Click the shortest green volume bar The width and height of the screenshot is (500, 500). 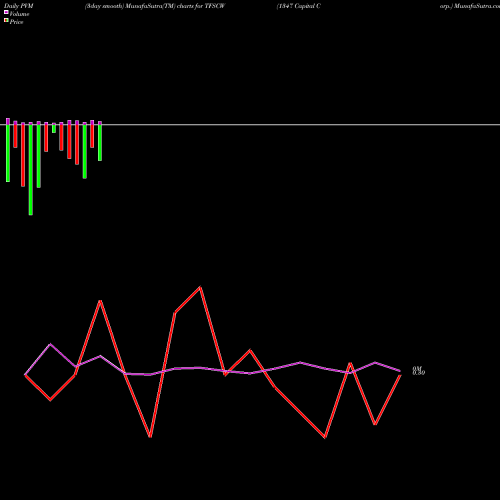[54, 129]
